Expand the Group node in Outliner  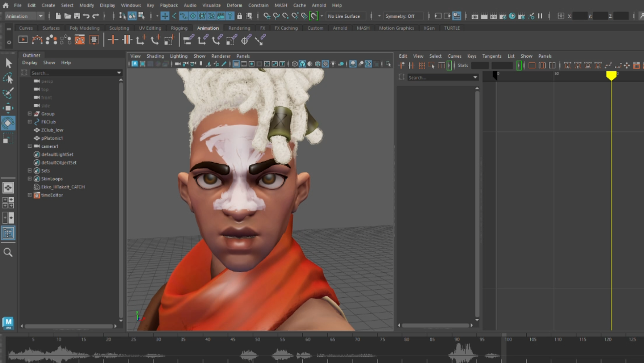coord(30,114)
